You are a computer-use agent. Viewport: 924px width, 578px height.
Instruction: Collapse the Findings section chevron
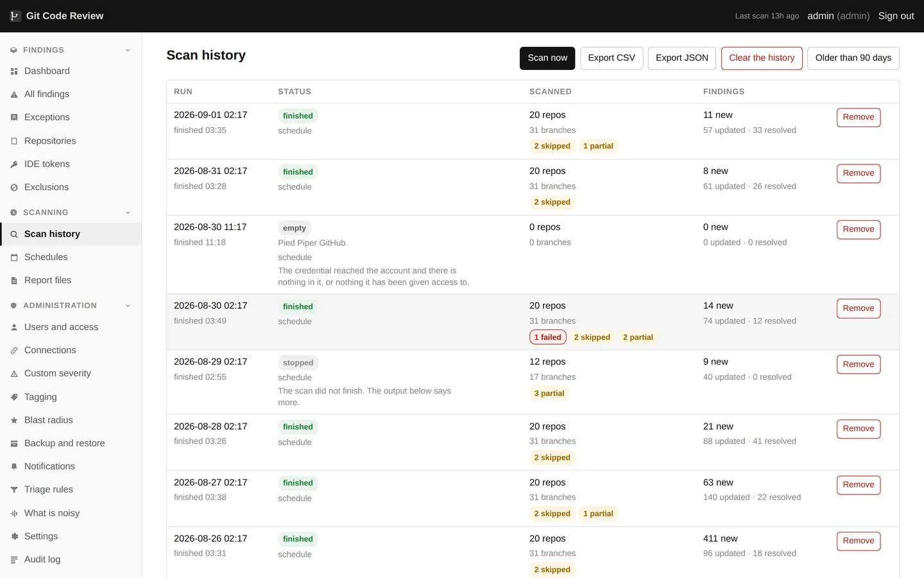coord(128,50)
